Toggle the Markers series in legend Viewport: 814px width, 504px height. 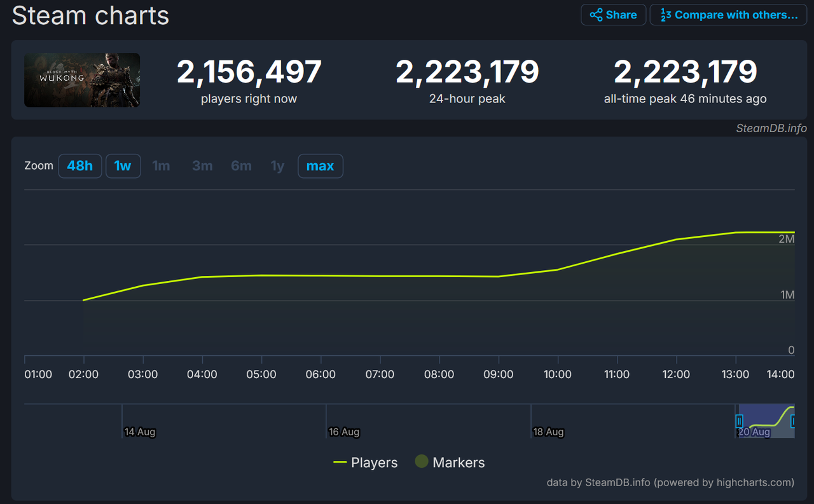(450, 462)
